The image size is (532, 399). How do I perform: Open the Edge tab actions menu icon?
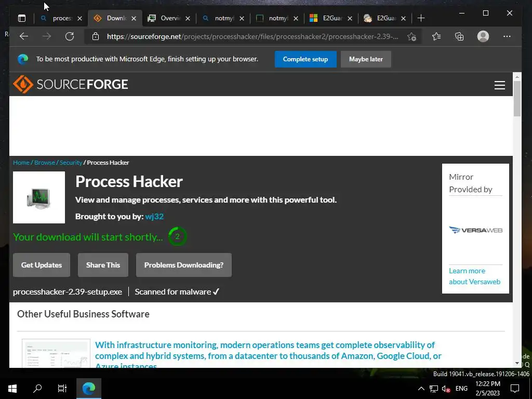click(x=22, y=18)
